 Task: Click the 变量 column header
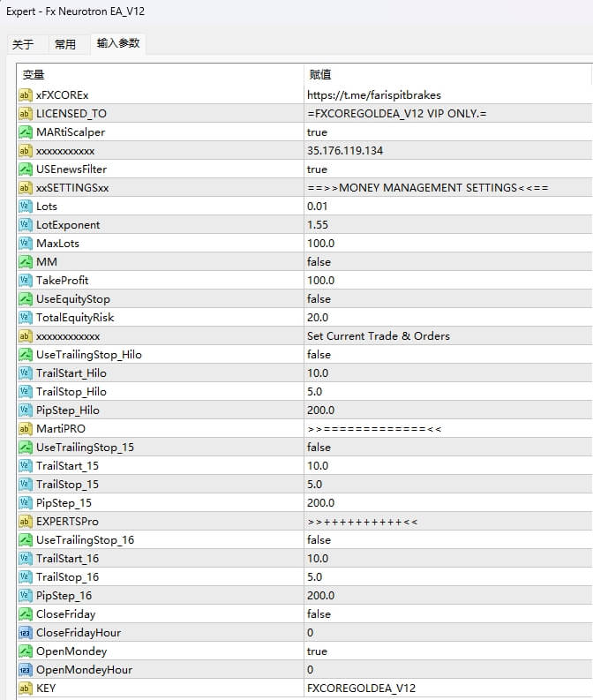click(34, 74)
